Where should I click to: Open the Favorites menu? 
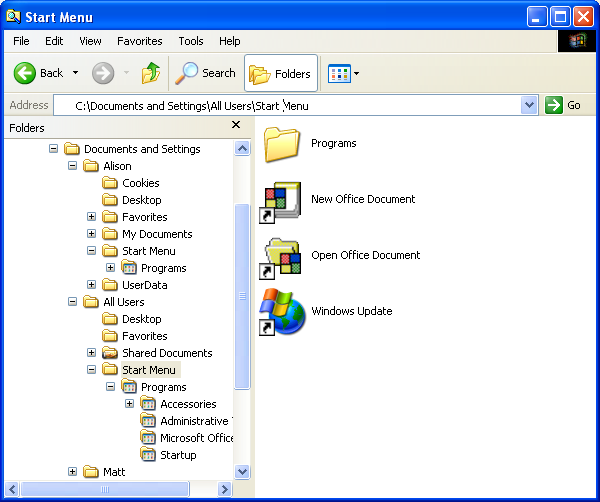(x=139, y=41)
